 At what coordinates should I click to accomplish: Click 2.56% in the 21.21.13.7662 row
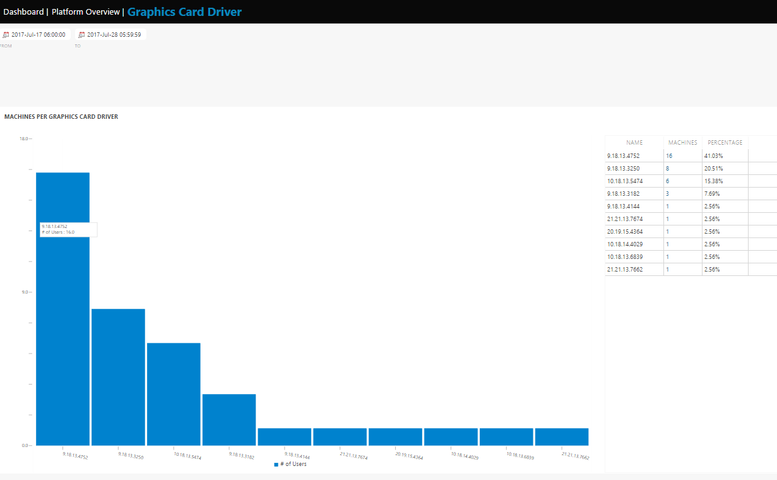(712, 269)
